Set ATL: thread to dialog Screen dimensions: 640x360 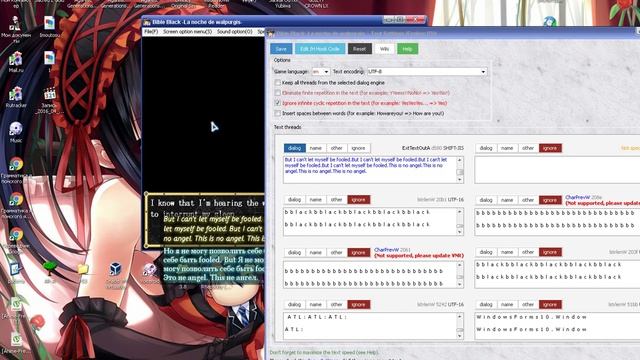coord(294,304)
